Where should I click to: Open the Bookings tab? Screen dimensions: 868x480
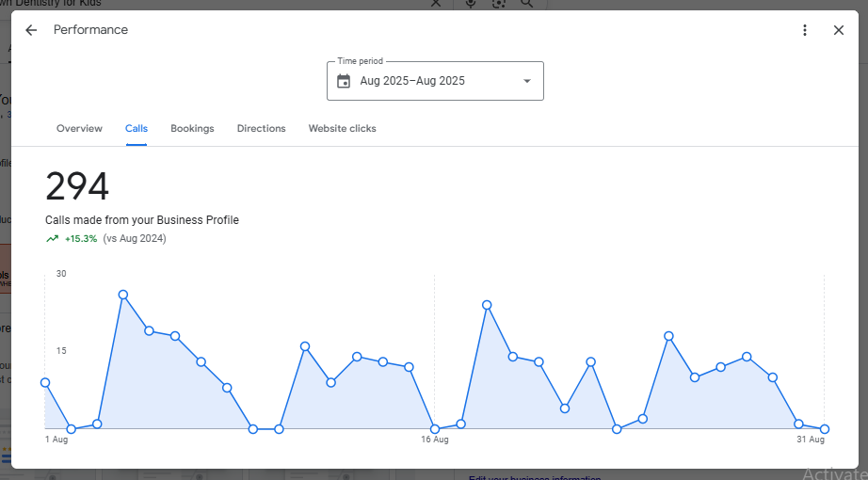pos(192,129)
